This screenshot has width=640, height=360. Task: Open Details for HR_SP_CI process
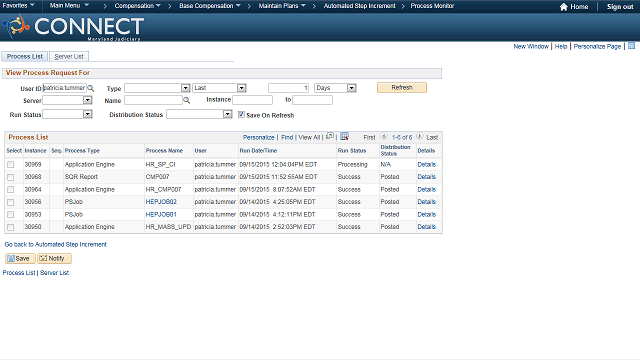pos(427,164)
